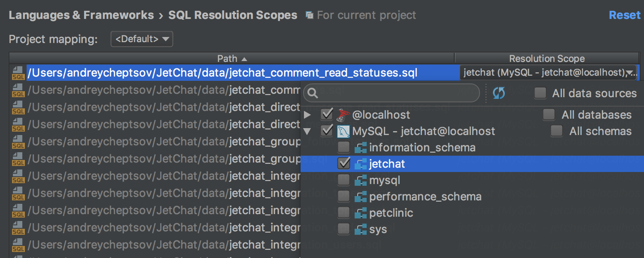The width and height of the screenshot is (644, 258).
Task: Click the '@localhost' tree label
Action: 381,115
